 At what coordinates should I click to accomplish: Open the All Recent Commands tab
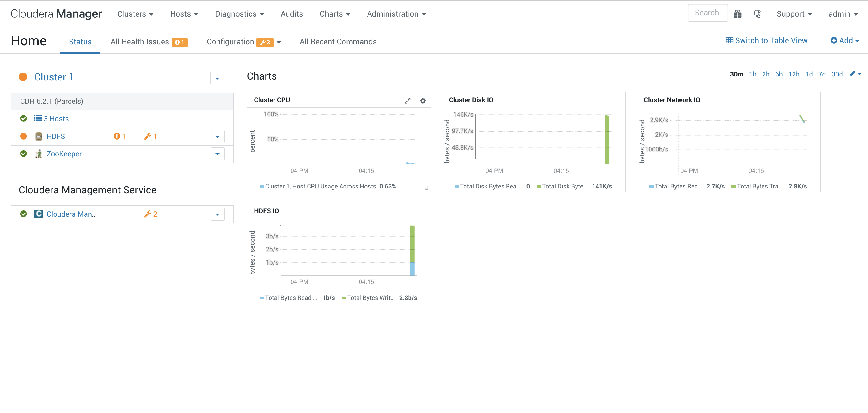coord(338,42)
